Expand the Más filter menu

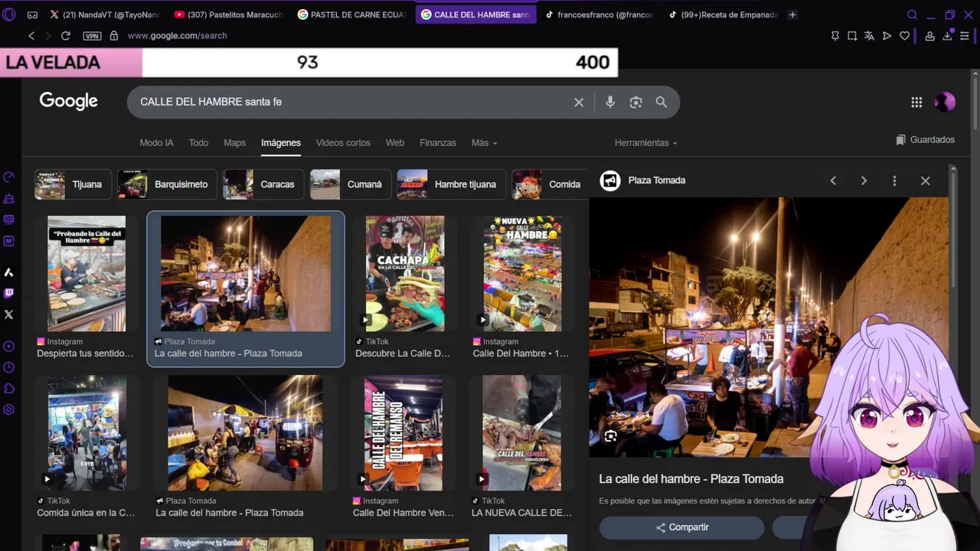pos(484,143)
